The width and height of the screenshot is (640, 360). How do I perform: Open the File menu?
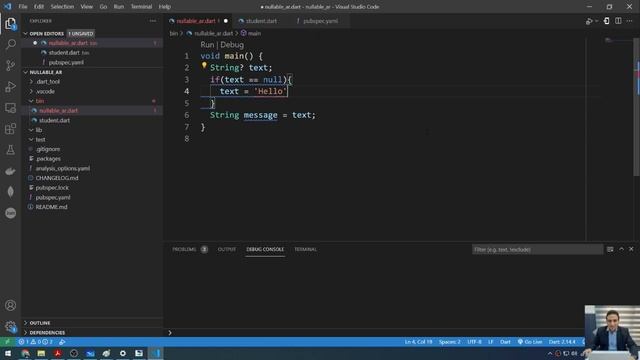[x=23, y=7]
